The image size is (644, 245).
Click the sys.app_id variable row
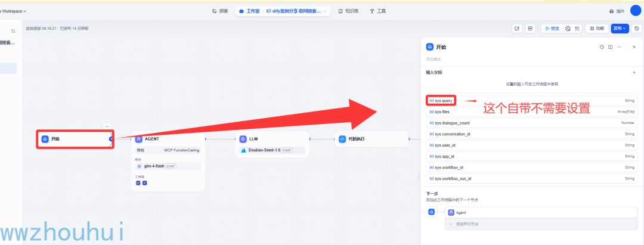coord(532,156)
